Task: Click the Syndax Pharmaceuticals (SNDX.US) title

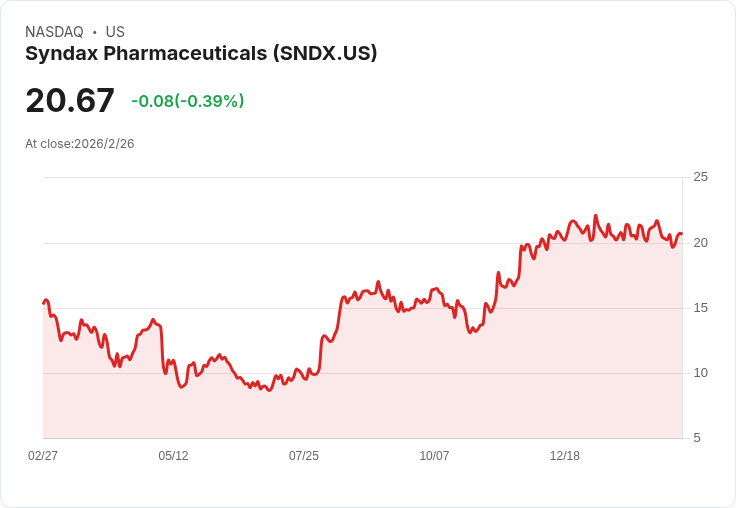Action: [201, 54]
